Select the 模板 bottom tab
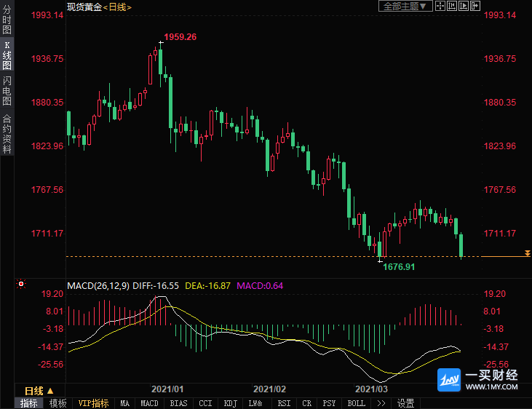 pos(57,403)
